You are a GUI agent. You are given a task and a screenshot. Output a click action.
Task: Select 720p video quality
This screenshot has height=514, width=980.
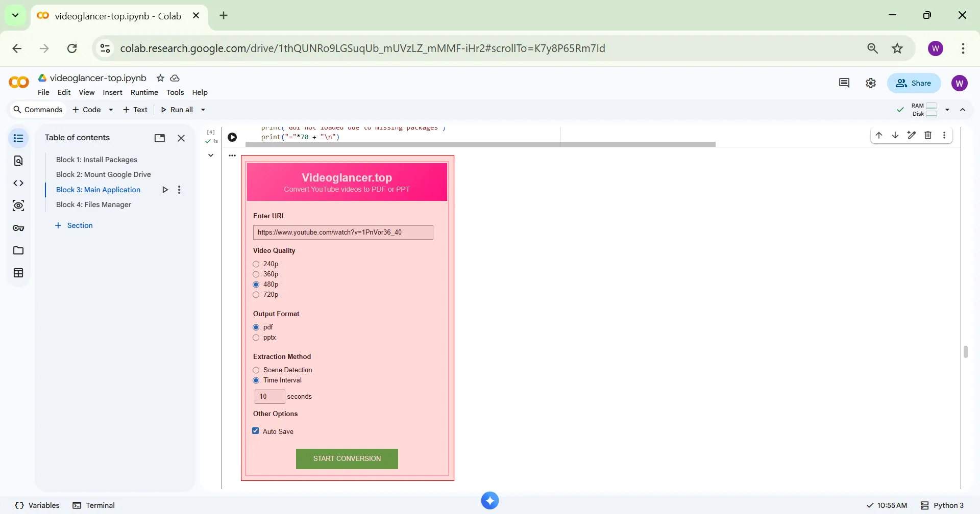(x=256, y=295)
